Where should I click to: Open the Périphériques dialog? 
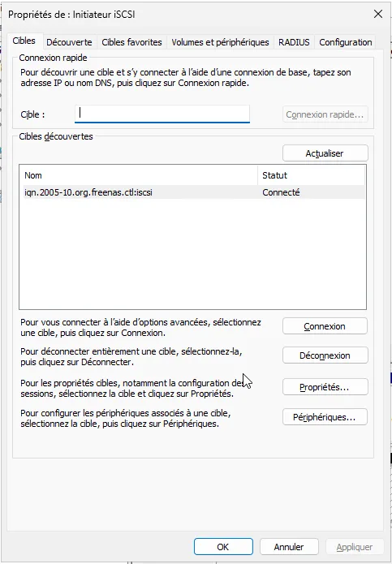[x=325, y=417]
